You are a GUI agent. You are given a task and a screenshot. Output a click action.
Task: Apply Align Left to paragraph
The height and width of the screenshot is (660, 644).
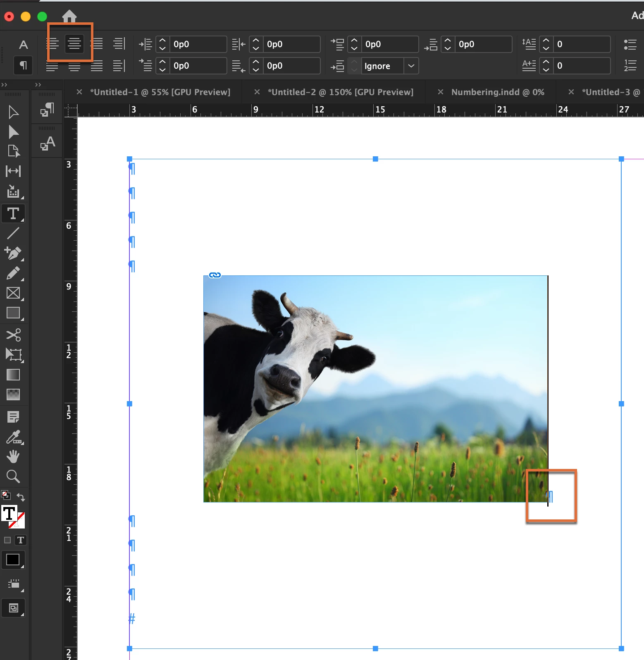tap(52, 43)
